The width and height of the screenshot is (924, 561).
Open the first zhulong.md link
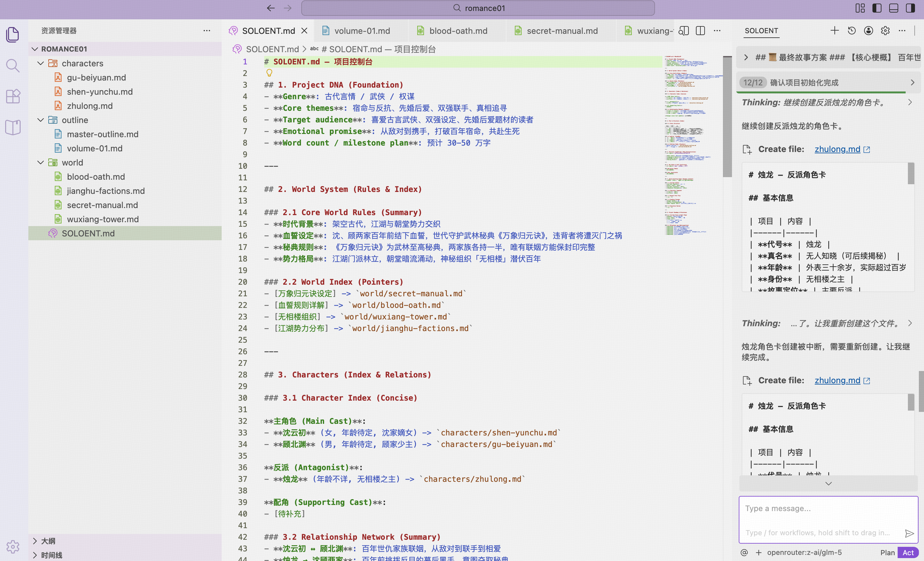point(837,149)
